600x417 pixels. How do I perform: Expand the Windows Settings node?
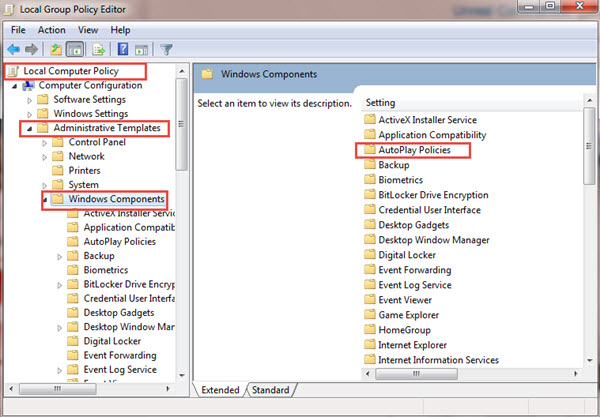(29, 114)
